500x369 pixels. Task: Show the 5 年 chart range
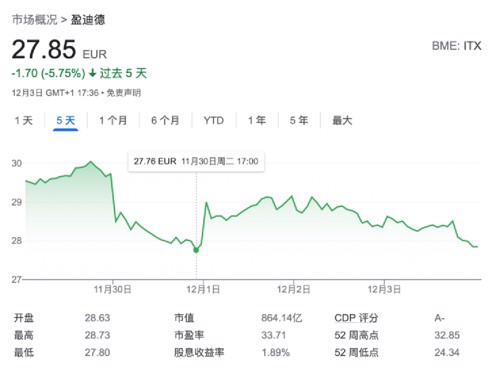point(299,120)
